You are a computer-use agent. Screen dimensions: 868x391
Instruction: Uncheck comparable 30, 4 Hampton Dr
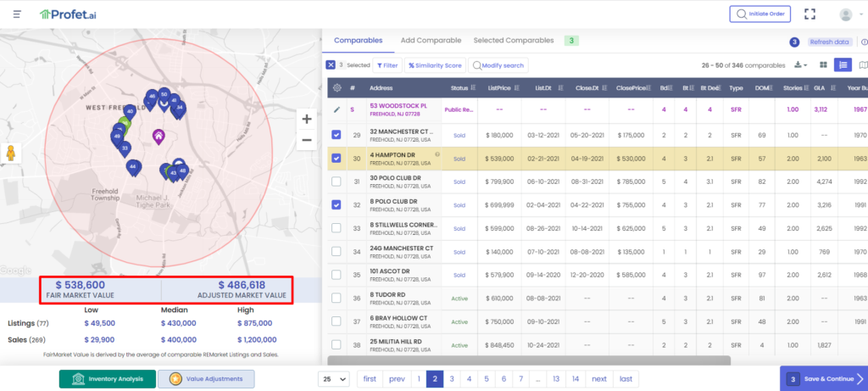[x=336, y=159]
